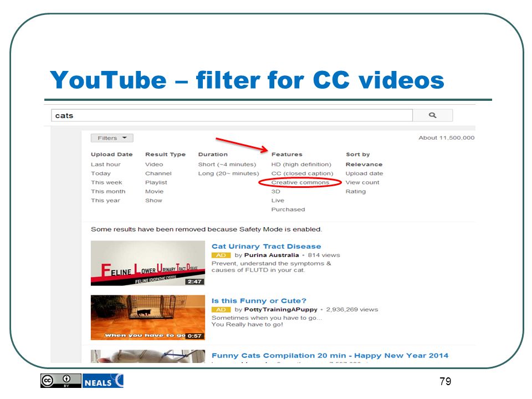Click the 814 views text
Screen dimensions: 532x399
point(324,255)
